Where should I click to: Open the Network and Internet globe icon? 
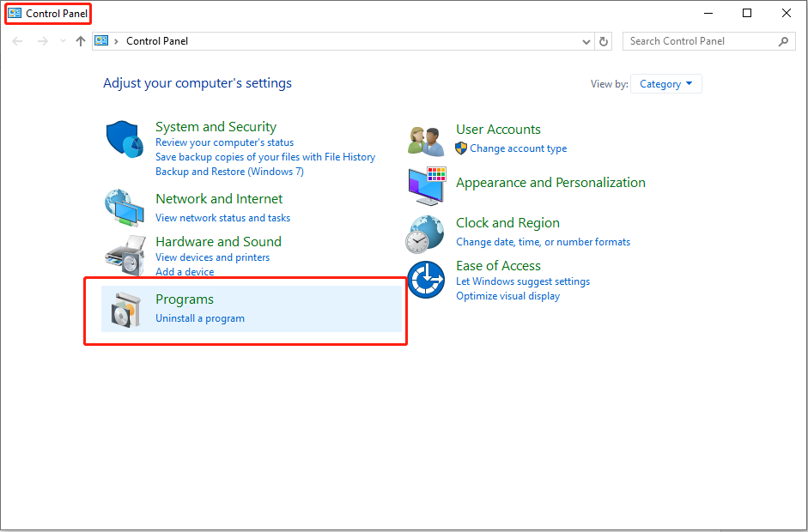pyautogui.click(x=125, y=208)
